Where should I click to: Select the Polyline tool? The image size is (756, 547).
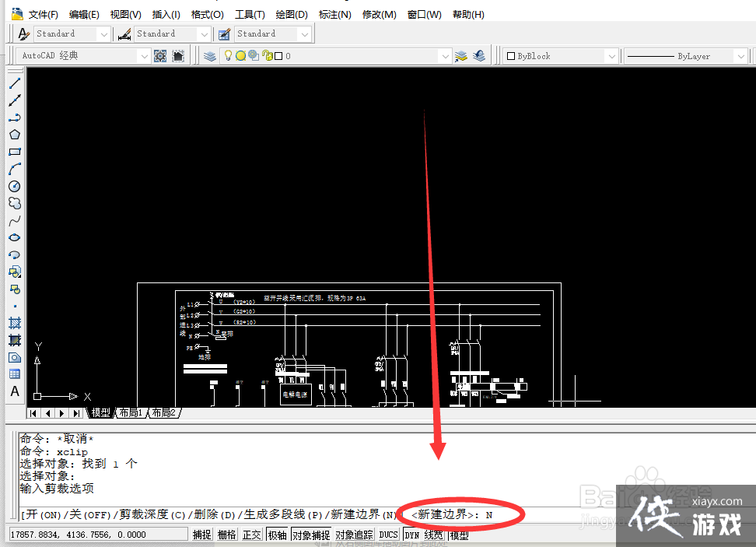point(14,117)
